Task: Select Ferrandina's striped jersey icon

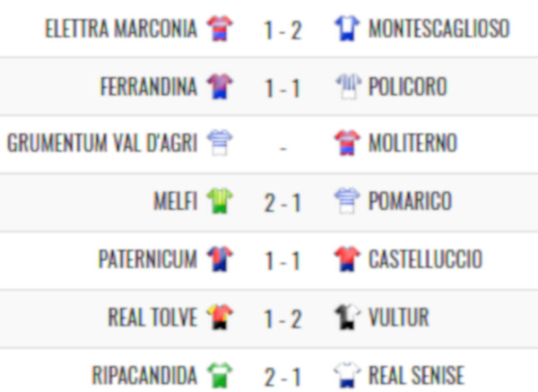Action: pos(220,86)
